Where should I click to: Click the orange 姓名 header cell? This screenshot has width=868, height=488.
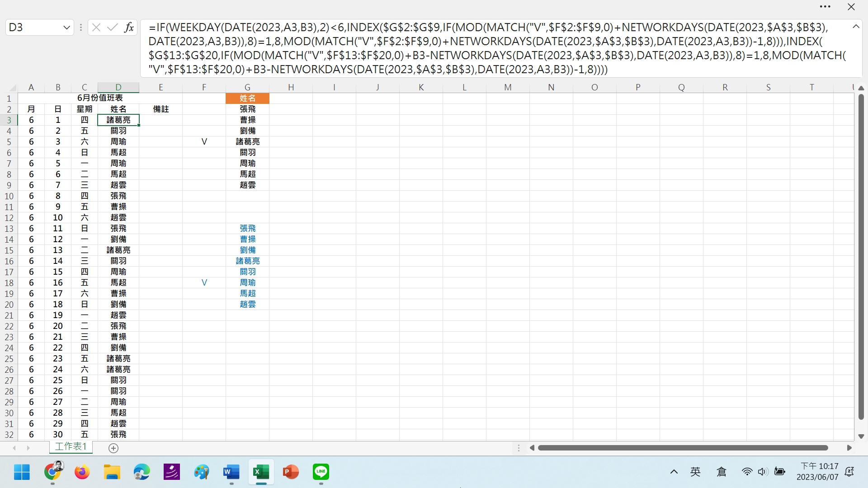coord(247,98)
